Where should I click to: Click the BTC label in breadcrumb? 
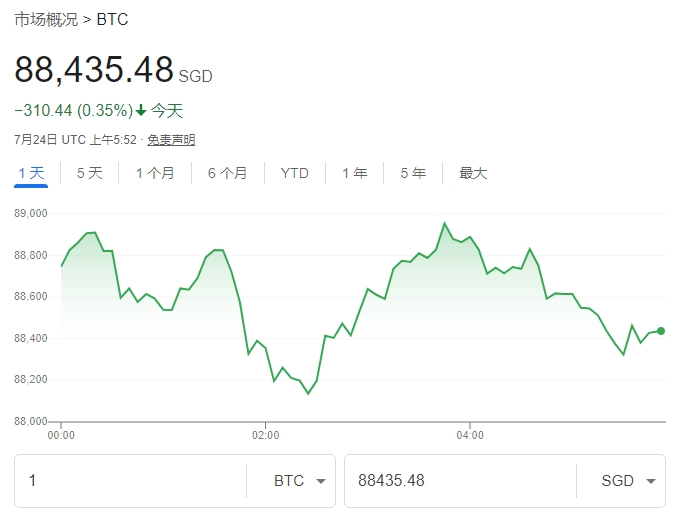click(x=112, y=20)
